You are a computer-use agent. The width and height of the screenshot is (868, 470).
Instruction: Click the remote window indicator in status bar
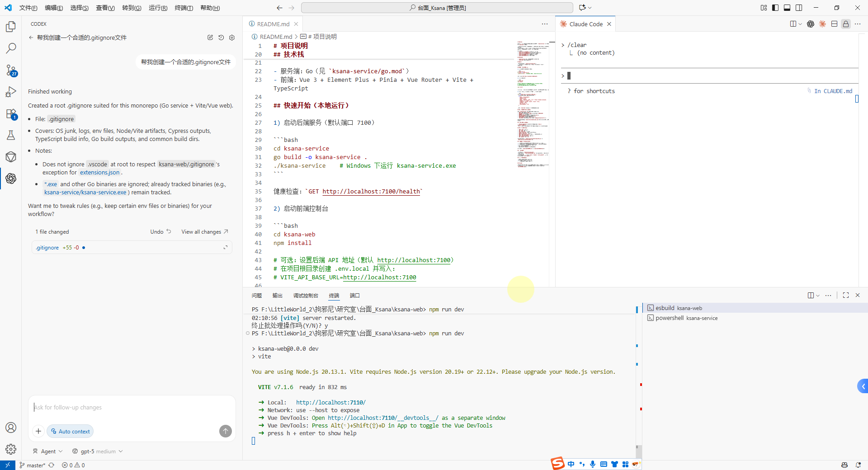coord(8,465)
